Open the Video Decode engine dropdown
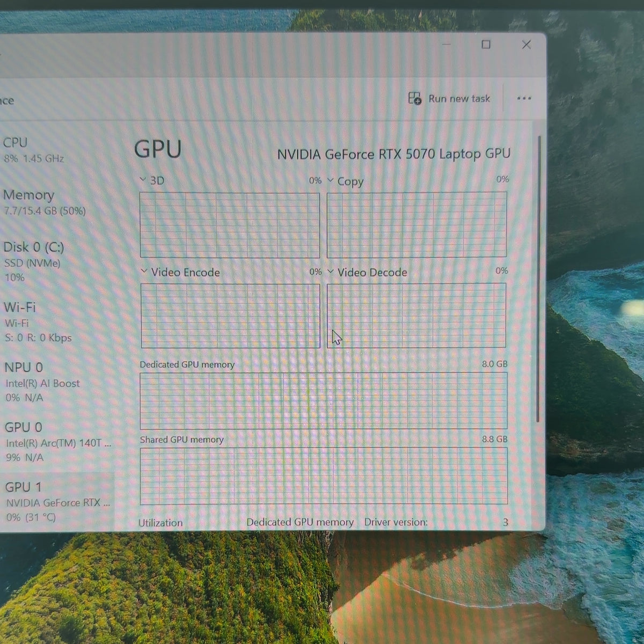The width and height of the screenshot is (644, 644). click(x=331, y=272)
